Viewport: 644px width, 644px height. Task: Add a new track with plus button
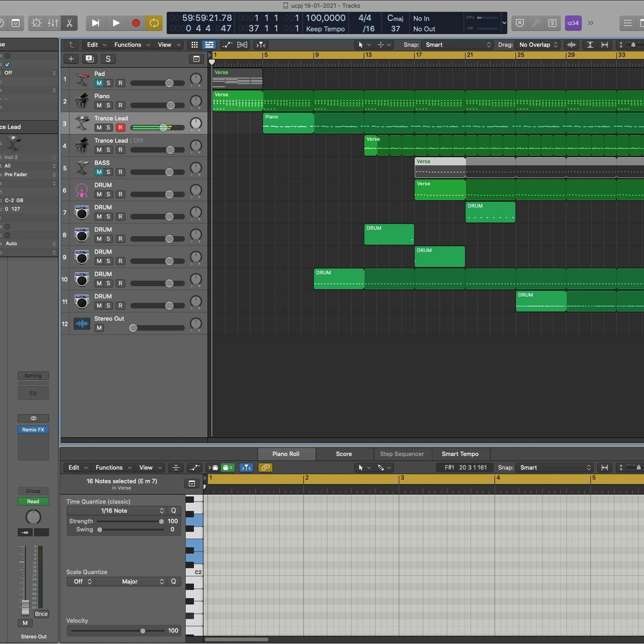[x=71, y=59]
